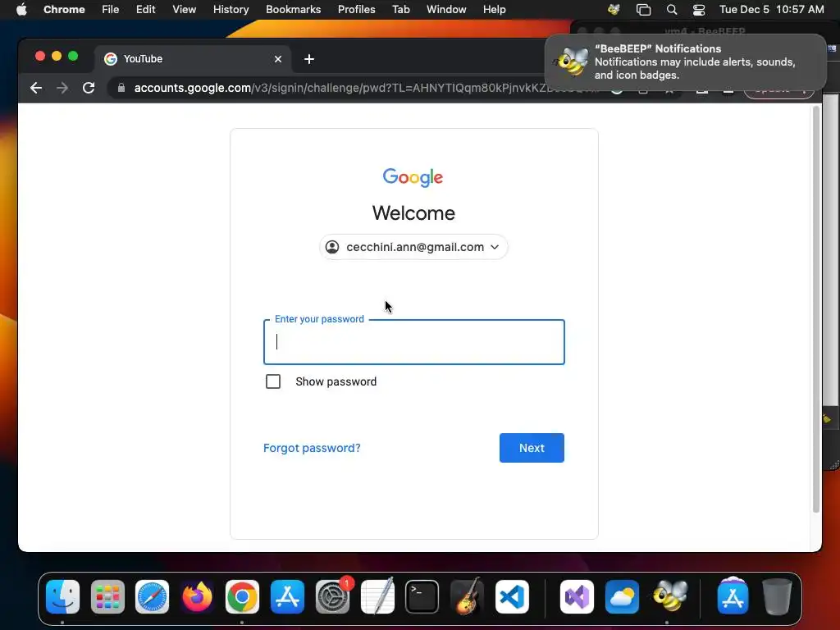Open the cloud app icon in the Dock
The image size is (840, 630).
tap(622, 597)
